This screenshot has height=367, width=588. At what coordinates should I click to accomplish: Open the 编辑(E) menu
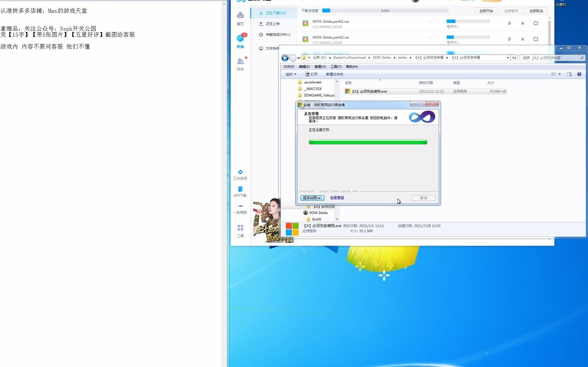[304, 67]
